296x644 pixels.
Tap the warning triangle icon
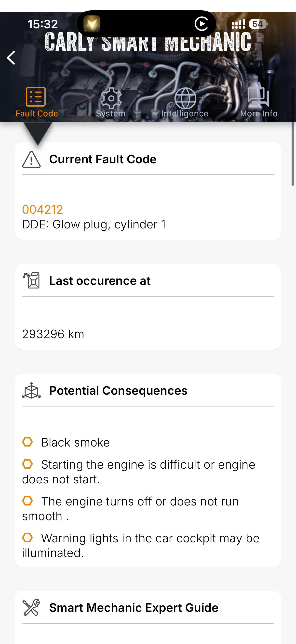(x=31, y=159)
